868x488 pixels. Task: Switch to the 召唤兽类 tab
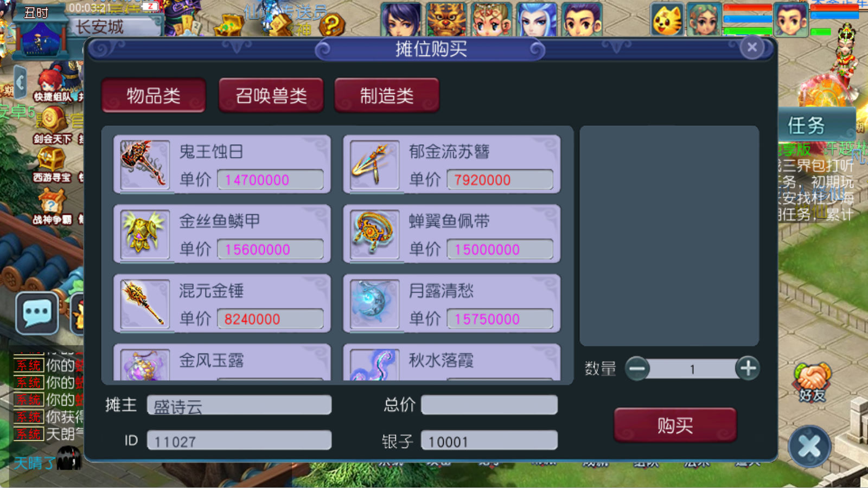[271, 95]
